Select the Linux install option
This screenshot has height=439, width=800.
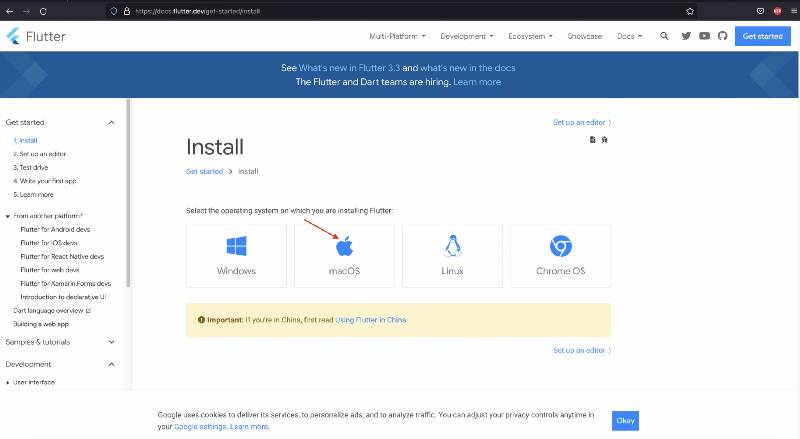tap(453, 256)
